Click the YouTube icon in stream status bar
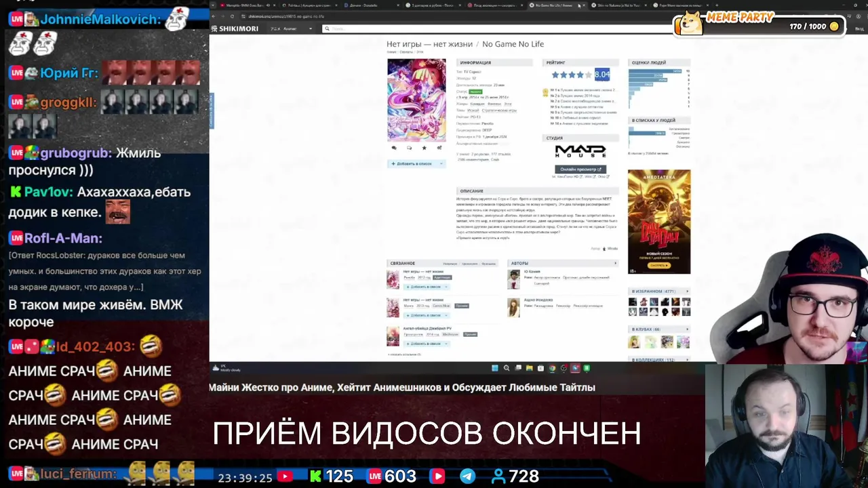 [x=285, y=476]
